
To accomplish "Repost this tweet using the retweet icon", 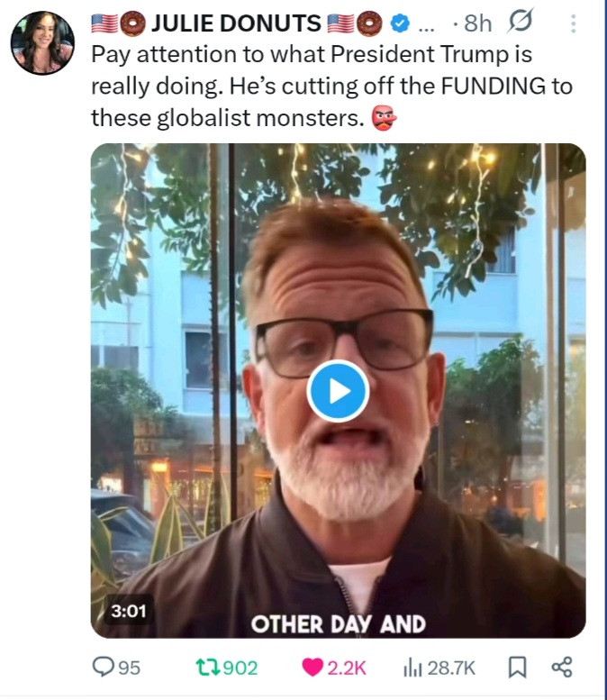I will click(x=206, y=667).
